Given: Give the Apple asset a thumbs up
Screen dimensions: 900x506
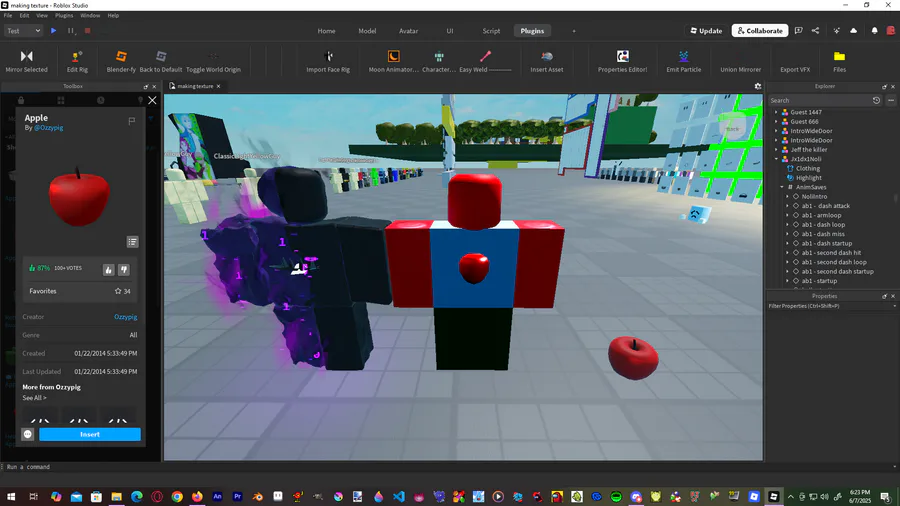Looking at the screenshot, I should pos(108,270).
